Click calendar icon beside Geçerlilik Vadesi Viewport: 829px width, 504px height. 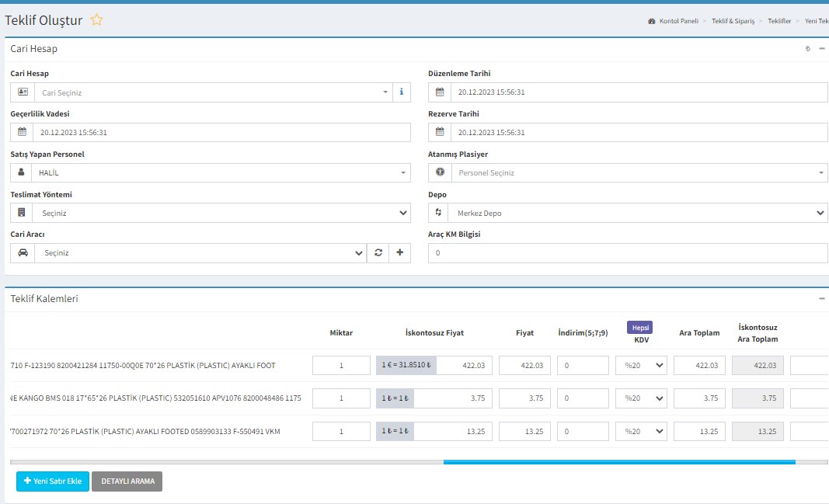(x=22, y=133)
